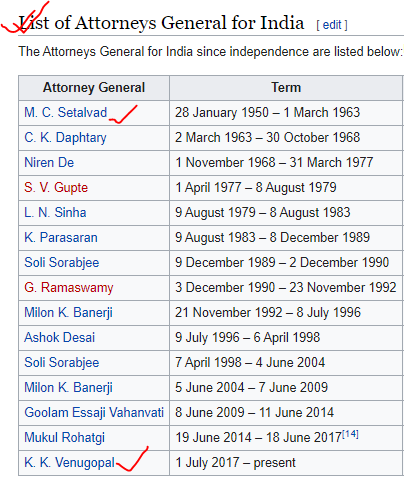Open the K. K. Venugopal link
The width and height of the screenshot is (404, 477).
pyautogui.click(x=70, y=462)
